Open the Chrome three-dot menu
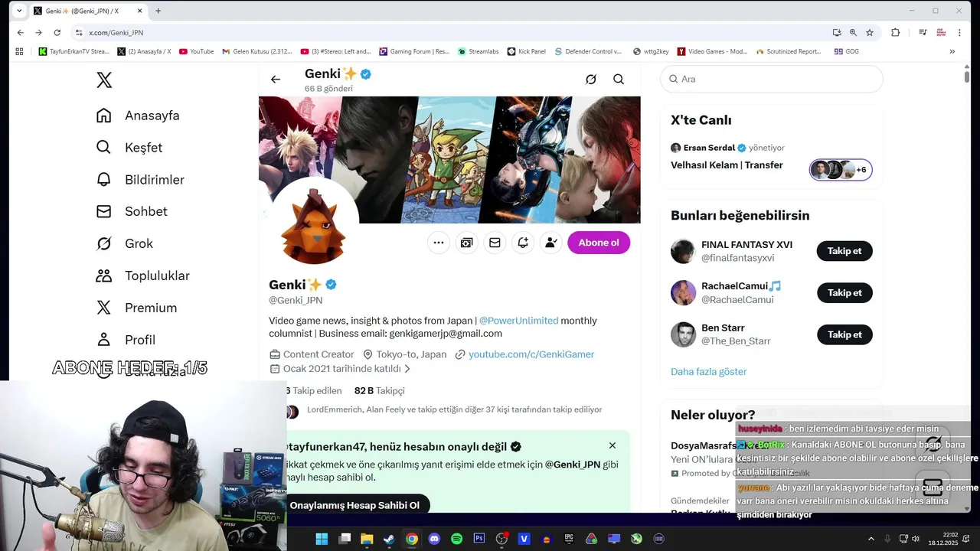Viewport: 980px width, 551px height. point(960,32)
